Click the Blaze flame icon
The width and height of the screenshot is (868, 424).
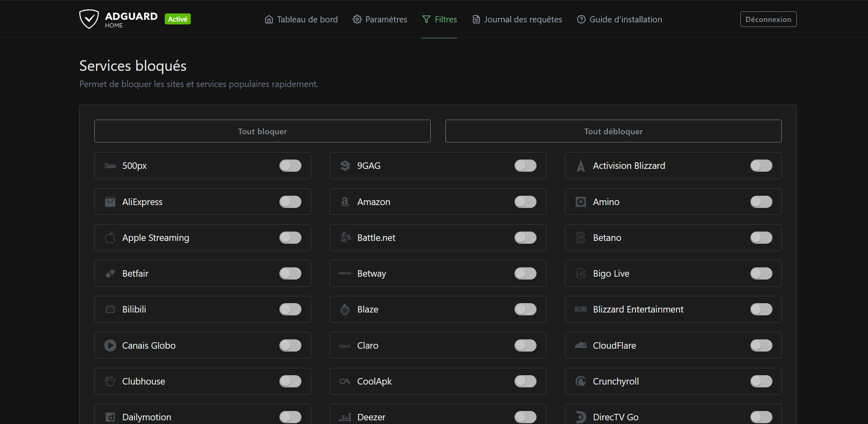click(345, 309)
